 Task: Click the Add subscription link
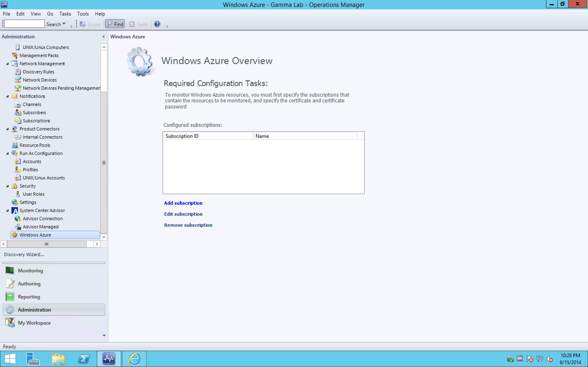click(x=183, y=203)
